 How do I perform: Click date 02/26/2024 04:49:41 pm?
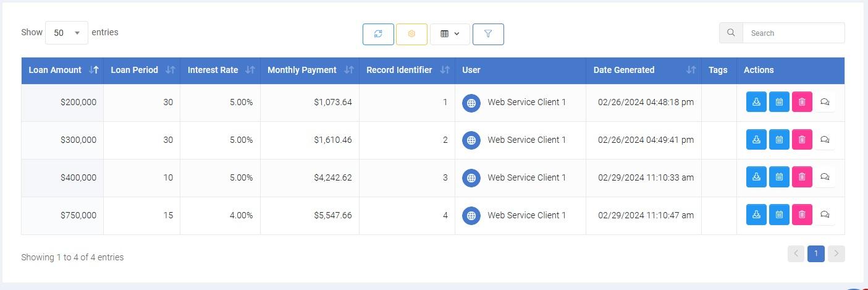click(x=646, y=140)
